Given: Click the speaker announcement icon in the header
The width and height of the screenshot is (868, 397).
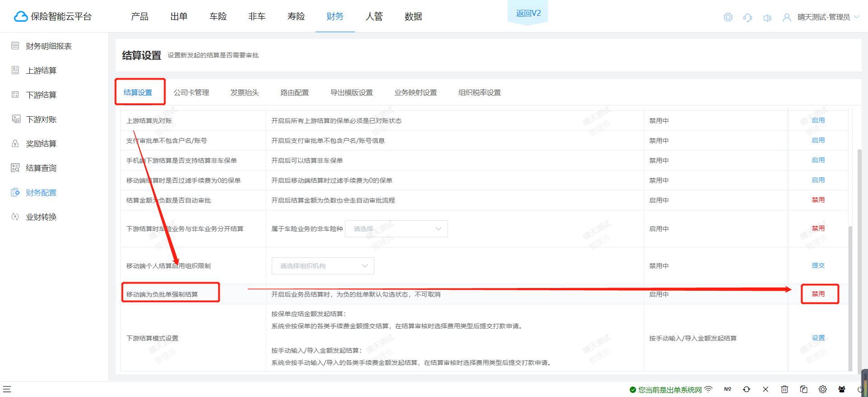Looking at the screenshot, I should (767, 18).
